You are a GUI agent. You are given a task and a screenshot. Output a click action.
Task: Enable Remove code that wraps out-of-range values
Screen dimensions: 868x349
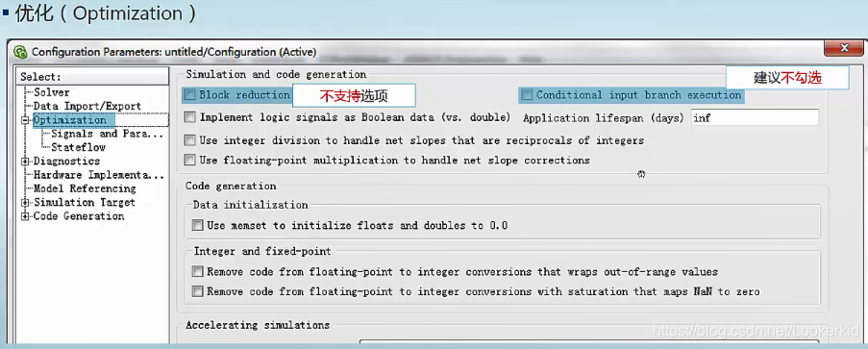coord(198,271)
